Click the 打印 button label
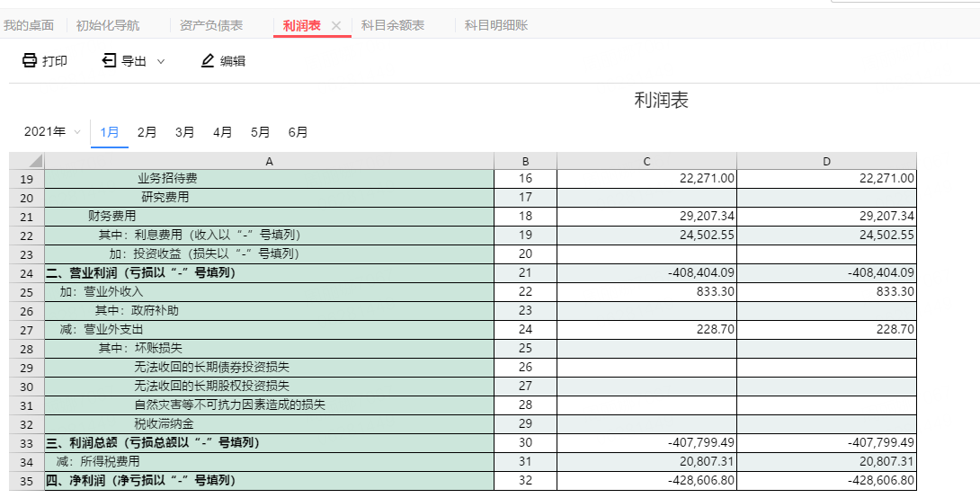 55,61
